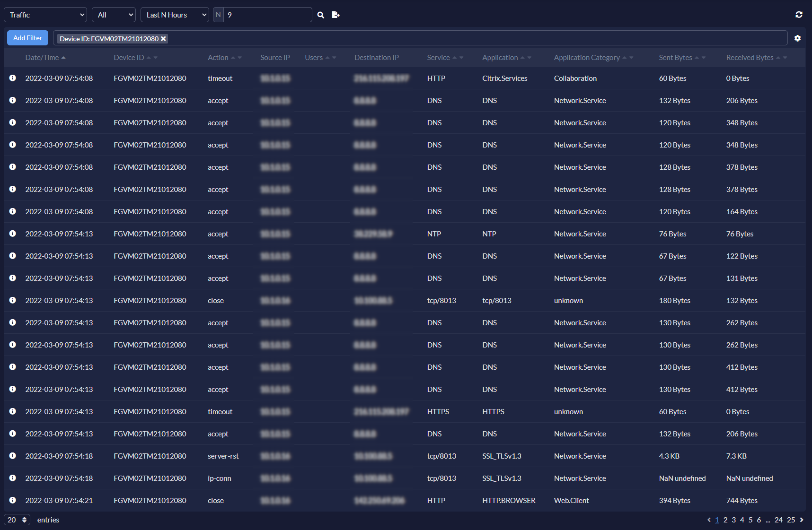The image size is (812, 530).
Task: Open the column settings gear
Action: 798,38
